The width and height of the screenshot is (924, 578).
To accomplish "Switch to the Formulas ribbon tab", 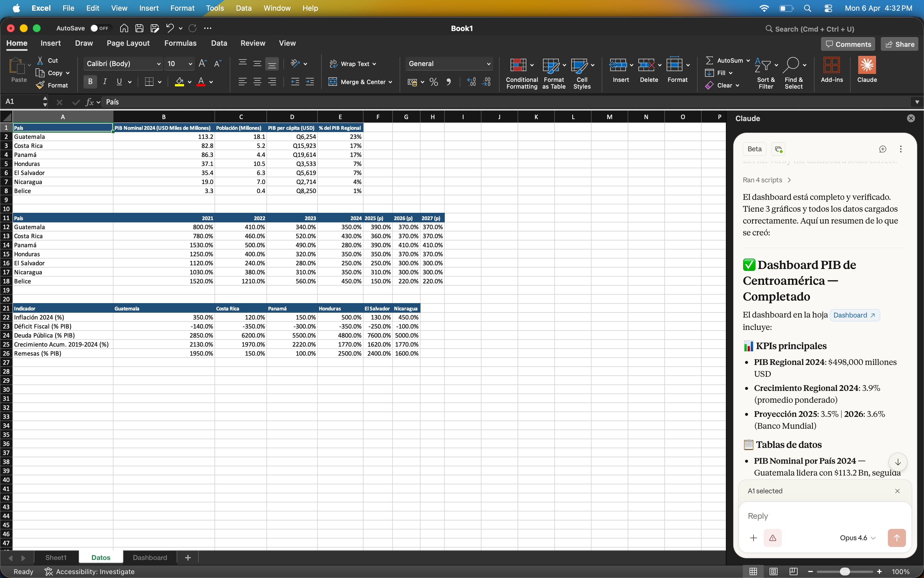I will click(x=181, y=43).
